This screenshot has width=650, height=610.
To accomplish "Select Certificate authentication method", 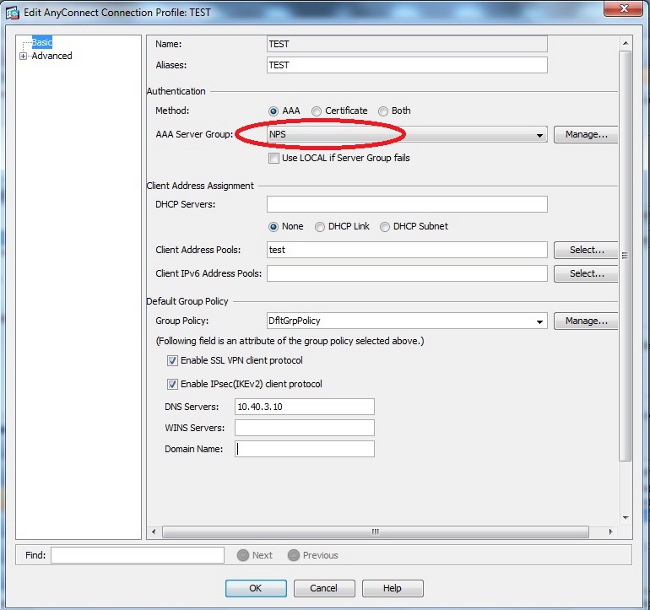I will point(316,111).
